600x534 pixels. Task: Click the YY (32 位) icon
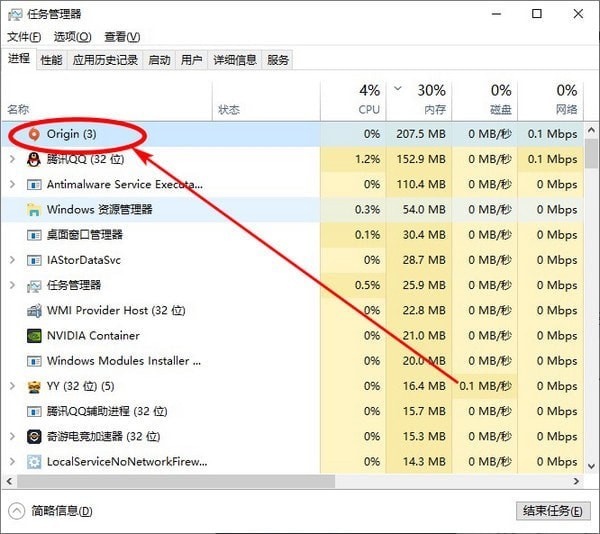point(34,387)
